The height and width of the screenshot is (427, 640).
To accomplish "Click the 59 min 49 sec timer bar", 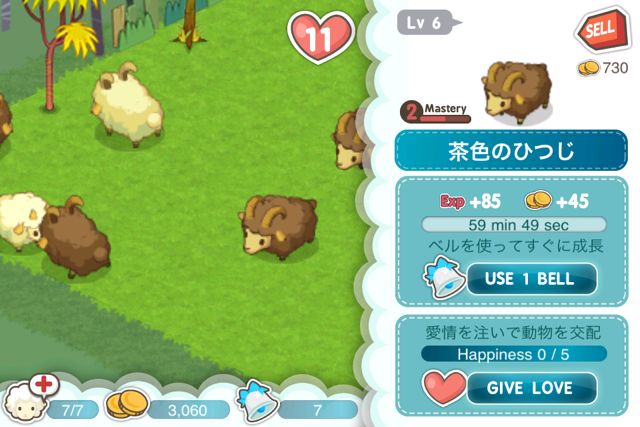I will (x=514, y=225).
